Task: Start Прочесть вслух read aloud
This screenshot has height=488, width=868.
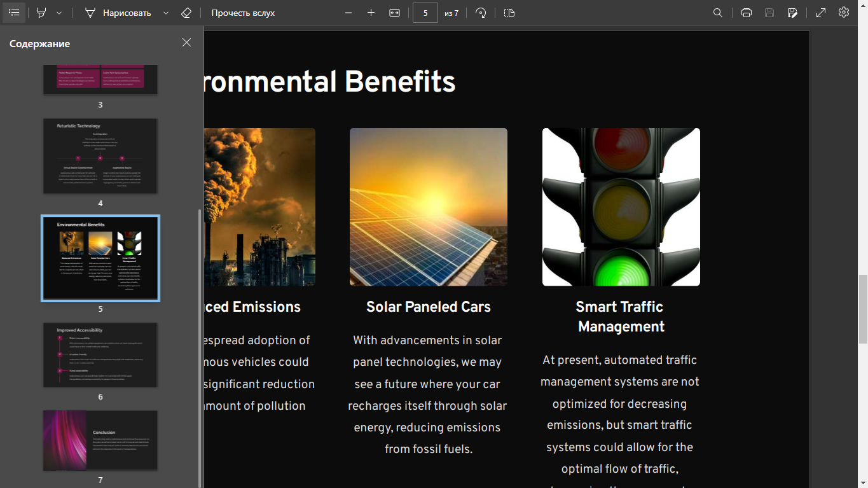Action: pyautogui.click(x=243, y=13)
